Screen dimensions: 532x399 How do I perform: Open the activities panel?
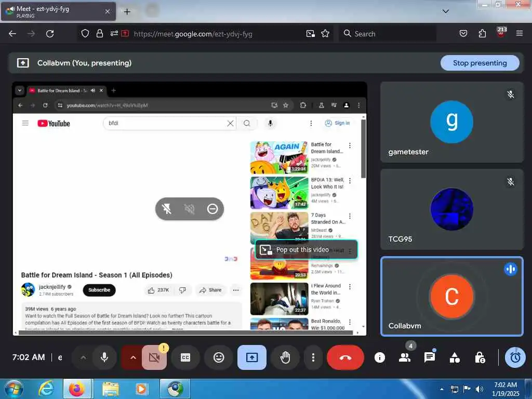click(455, 357)
